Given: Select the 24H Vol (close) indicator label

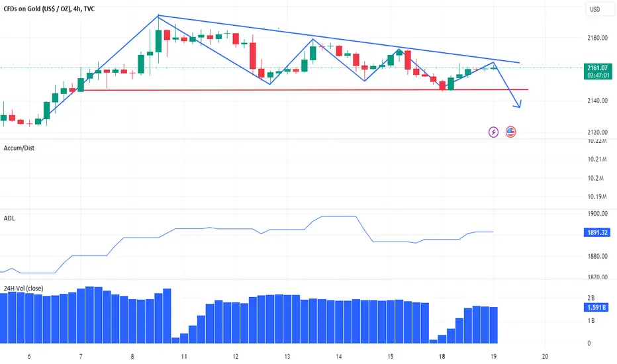Looking at the screenshot, I should pos(23,288).
